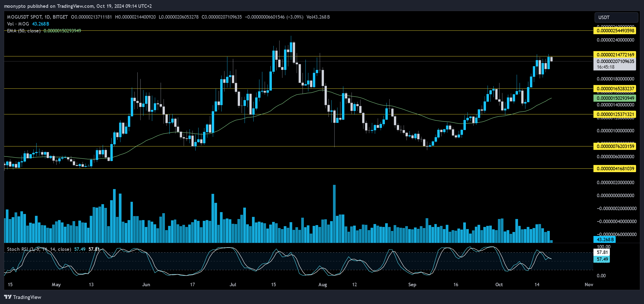Click the countdown timer 16:45:18
644x304 pixels.
pos(606,67)
